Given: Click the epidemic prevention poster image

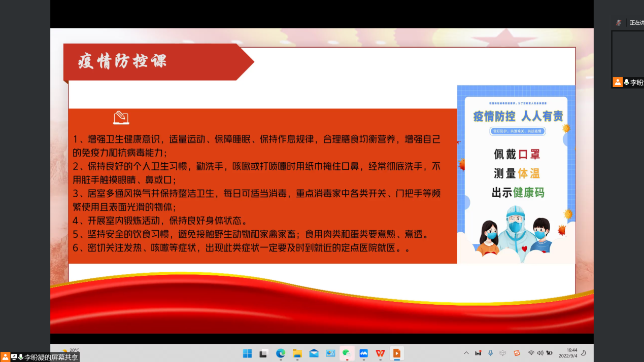Looking at the screenshot, I should 516,174.
